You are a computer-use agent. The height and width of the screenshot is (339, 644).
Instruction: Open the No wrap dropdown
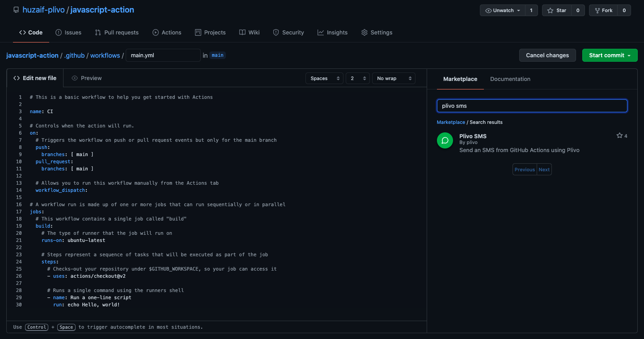[x=393, y=78]
